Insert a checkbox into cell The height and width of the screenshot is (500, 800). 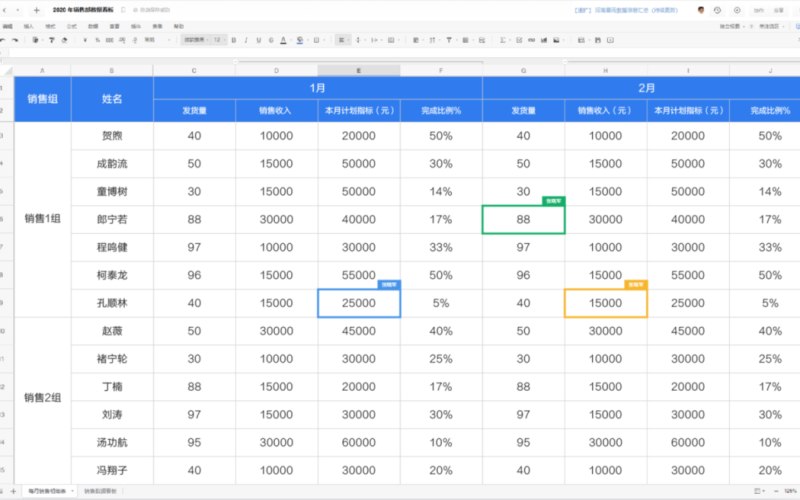[x=519, y=40]
